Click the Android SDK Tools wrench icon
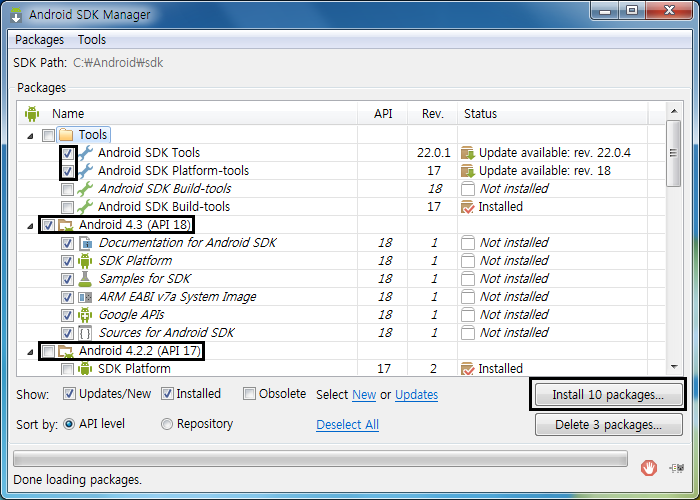 click(85, 153)
